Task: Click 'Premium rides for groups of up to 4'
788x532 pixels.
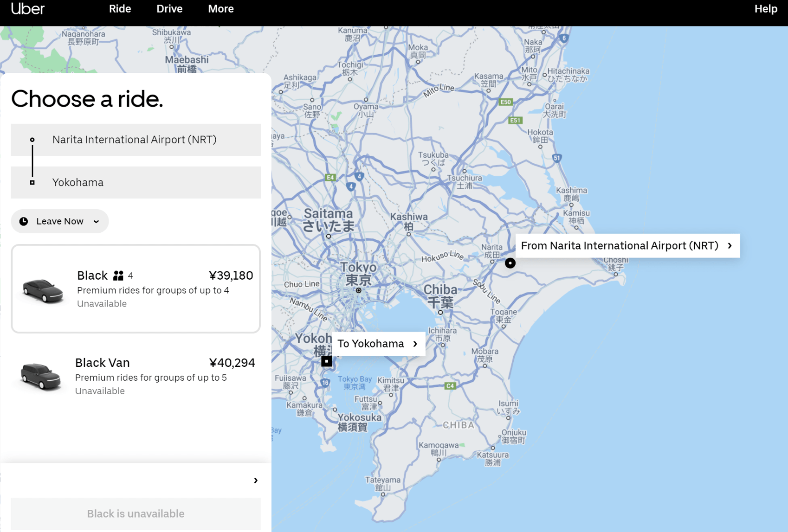Action: click(x=153, y=290)
